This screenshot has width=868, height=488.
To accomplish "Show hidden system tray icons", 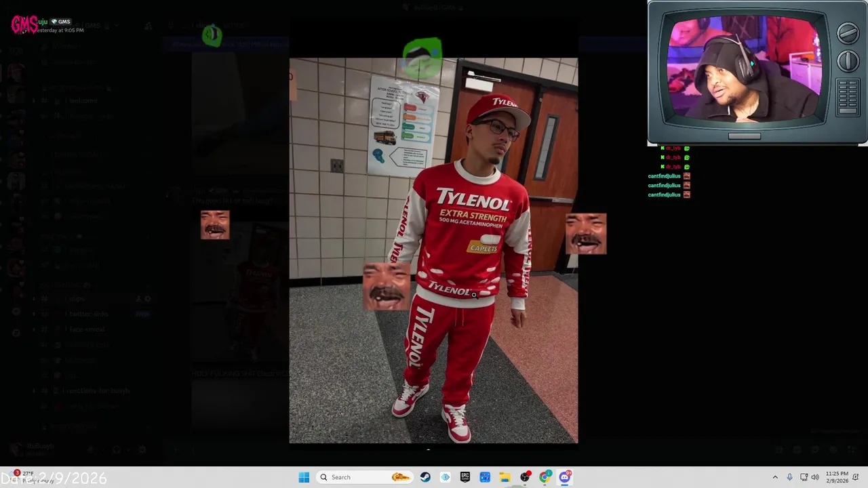I will click(x=775, y=477).
